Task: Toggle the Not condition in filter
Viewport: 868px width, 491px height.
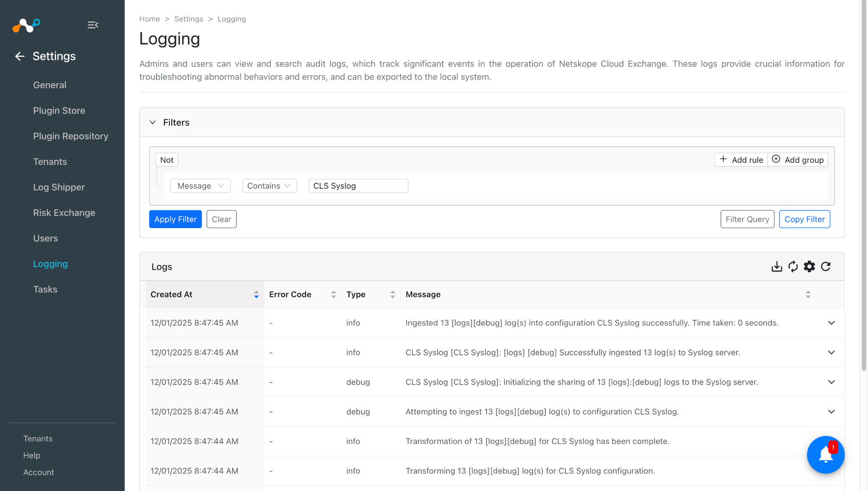Action: tap(167, 160)
